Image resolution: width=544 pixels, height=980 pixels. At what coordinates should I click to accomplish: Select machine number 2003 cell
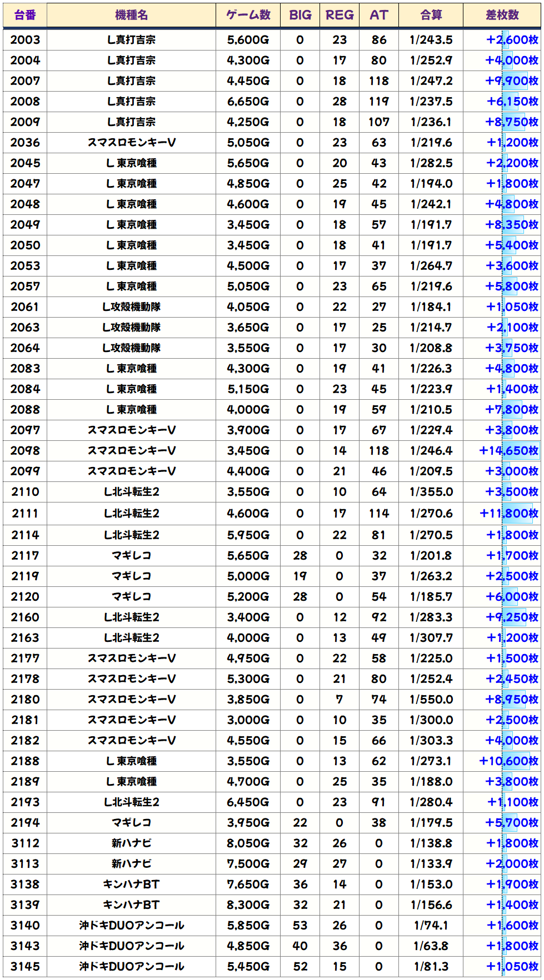(25, 40)
